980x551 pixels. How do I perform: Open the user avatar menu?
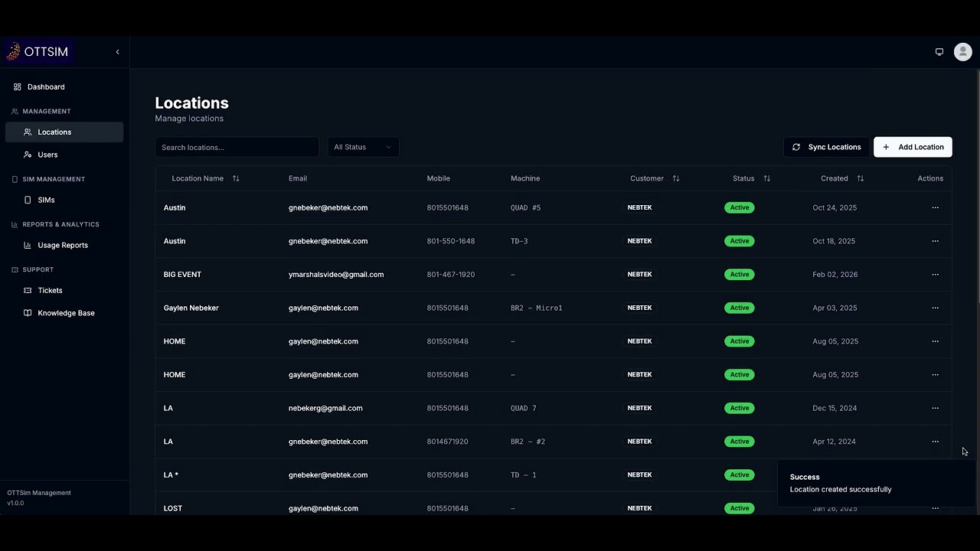(x=963, y=52)
